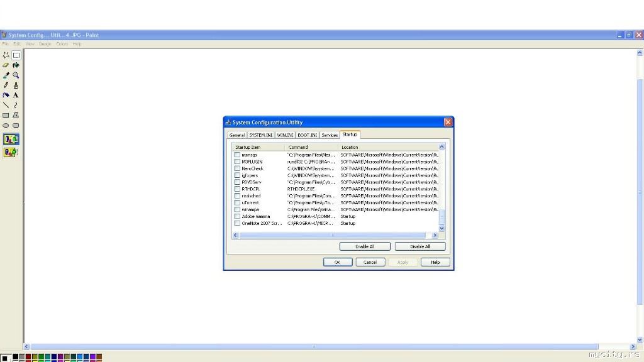Select the Curve tool

(x=16, y=106)
